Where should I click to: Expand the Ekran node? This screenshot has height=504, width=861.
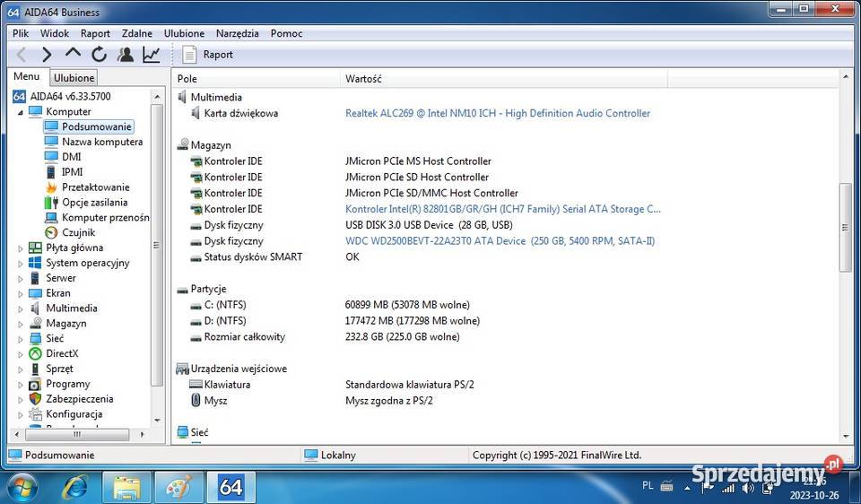21,294
